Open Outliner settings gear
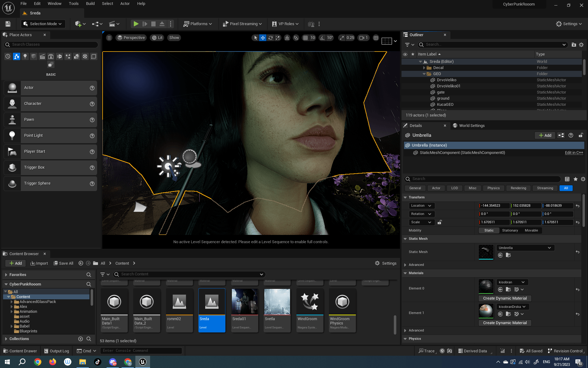 [581, 45]
